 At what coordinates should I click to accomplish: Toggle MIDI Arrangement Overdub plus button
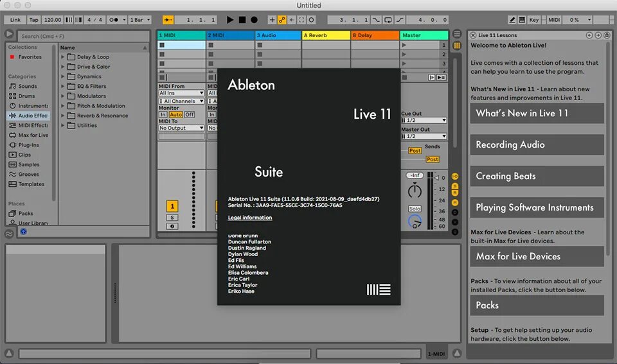[272, 20]
